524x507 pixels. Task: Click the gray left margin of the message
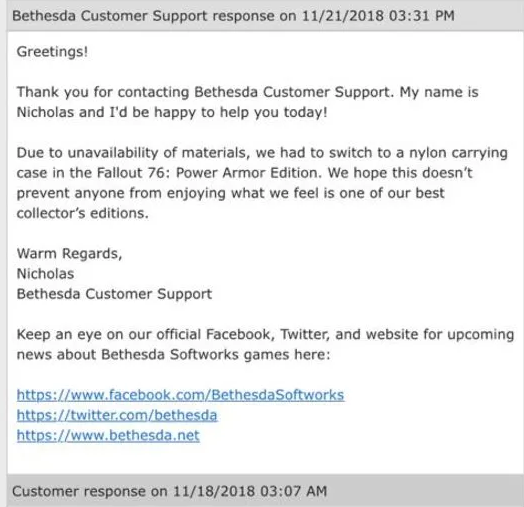(x=3, y=253)
